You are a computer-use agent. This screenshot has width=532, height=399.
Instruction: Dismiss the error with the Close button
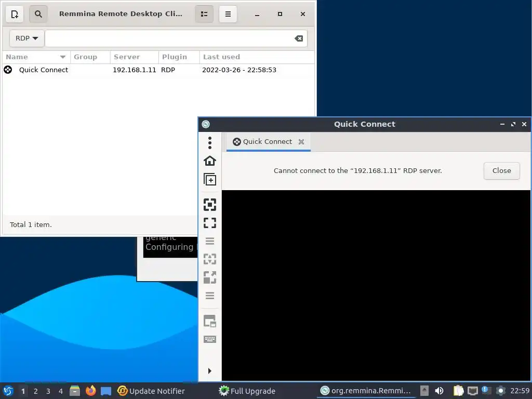coord(501,170)
